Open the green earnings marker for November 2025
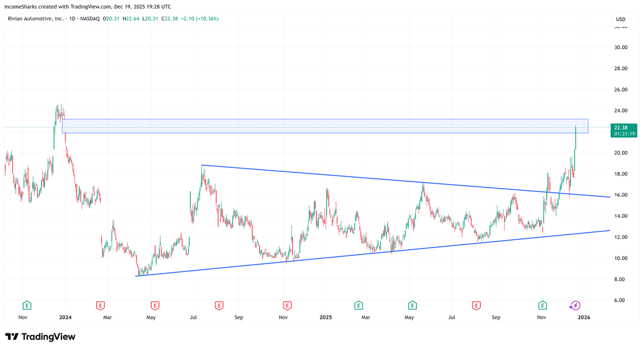 (543, 305)
